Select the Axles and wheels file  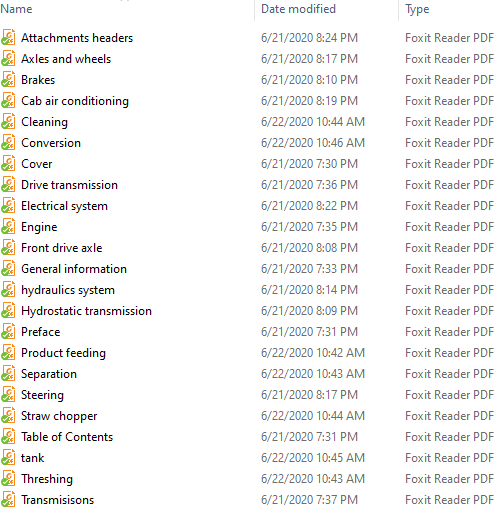click(66, 59)
